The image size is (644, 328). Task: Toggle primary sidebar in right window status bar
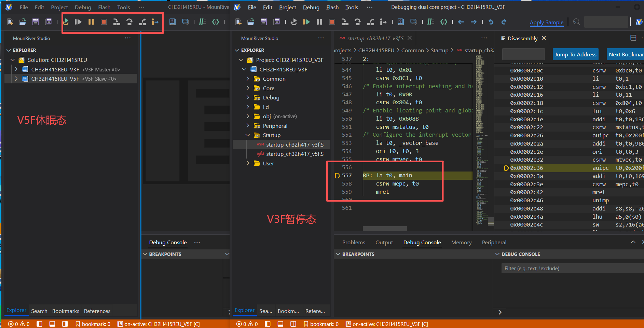point(268,324)
